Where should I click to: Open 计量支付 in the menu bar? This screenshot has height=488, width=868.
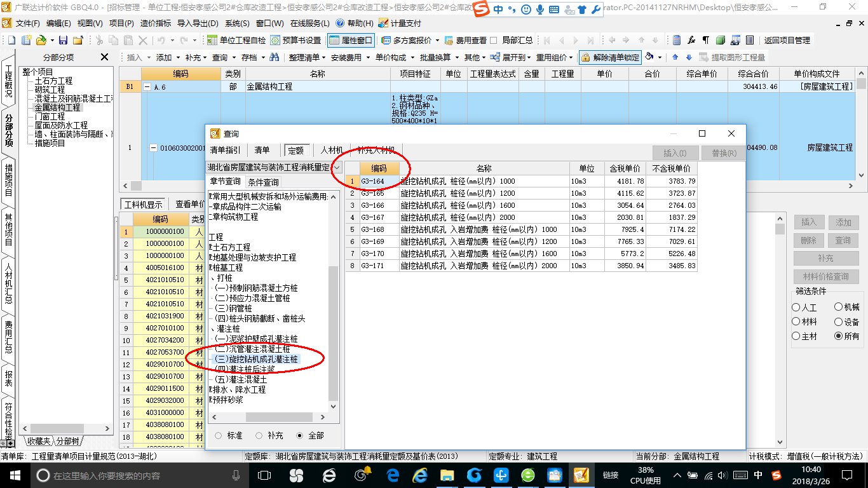click(x=400, y=24)
